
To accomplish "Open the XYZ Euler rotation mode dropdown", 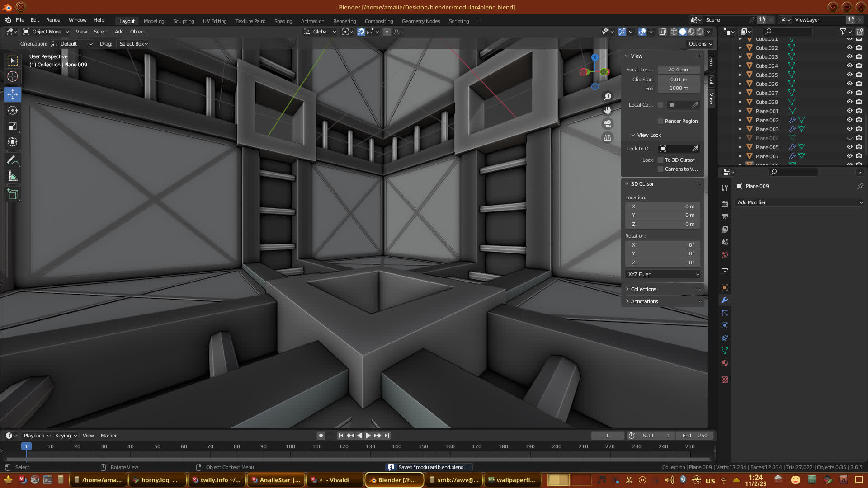I will (663, 274).
